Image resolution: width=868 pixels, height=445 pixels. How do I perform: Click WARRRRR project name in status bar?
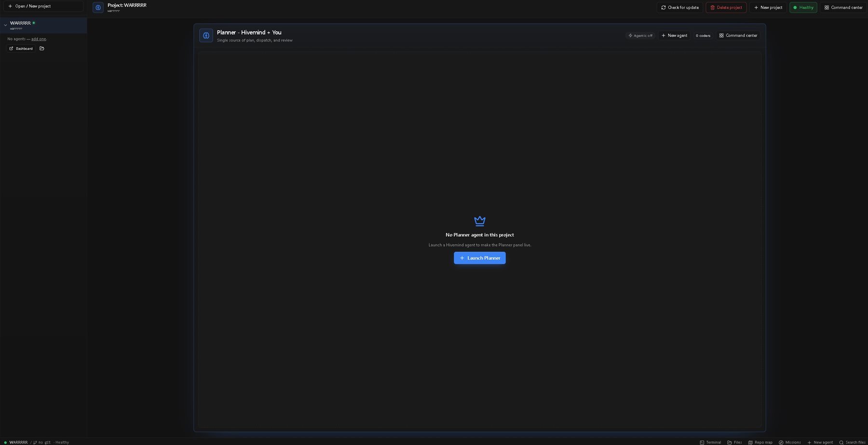[x=18, y=442]
